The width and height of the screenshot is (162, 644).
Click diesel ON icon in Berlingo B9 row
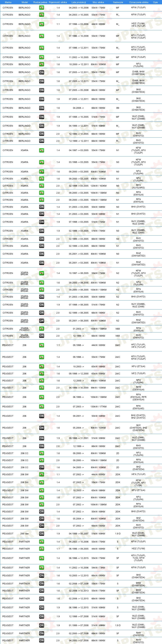[x=41, y=108]
